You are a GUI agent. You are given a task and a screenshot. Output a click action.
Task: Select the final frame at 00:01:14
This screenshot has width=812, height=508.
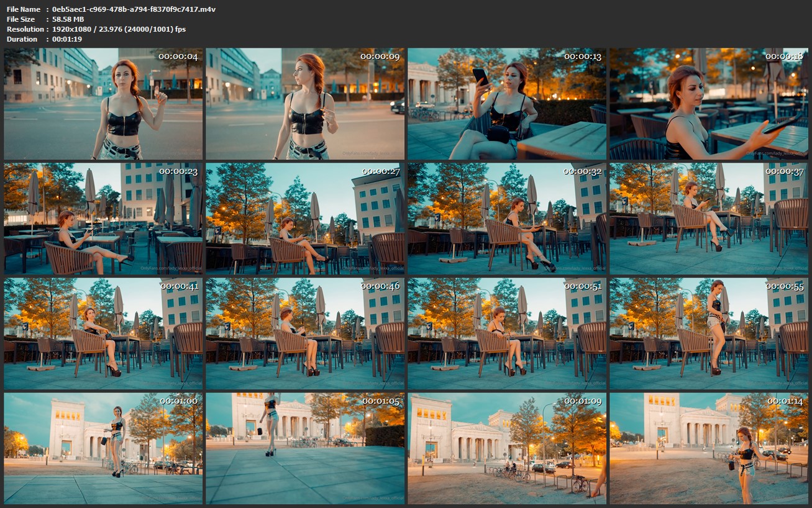click(x=709, y=448)
